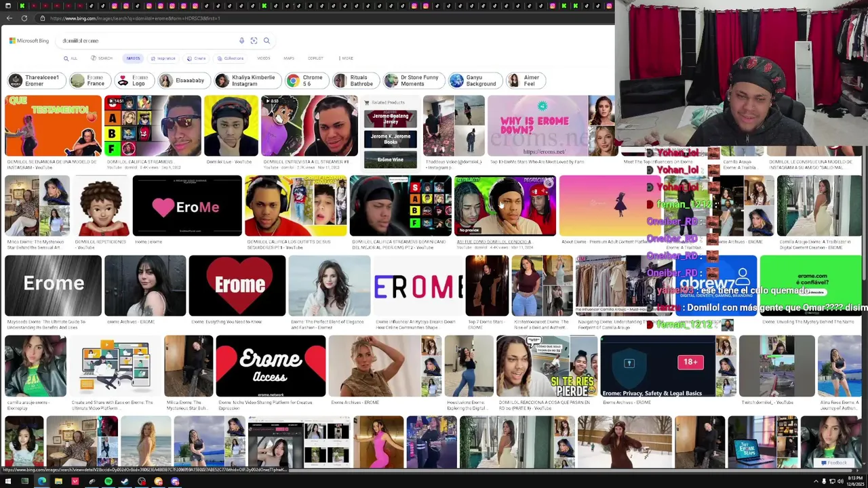Click the microphone voice search icon

(x=241, y=41)
